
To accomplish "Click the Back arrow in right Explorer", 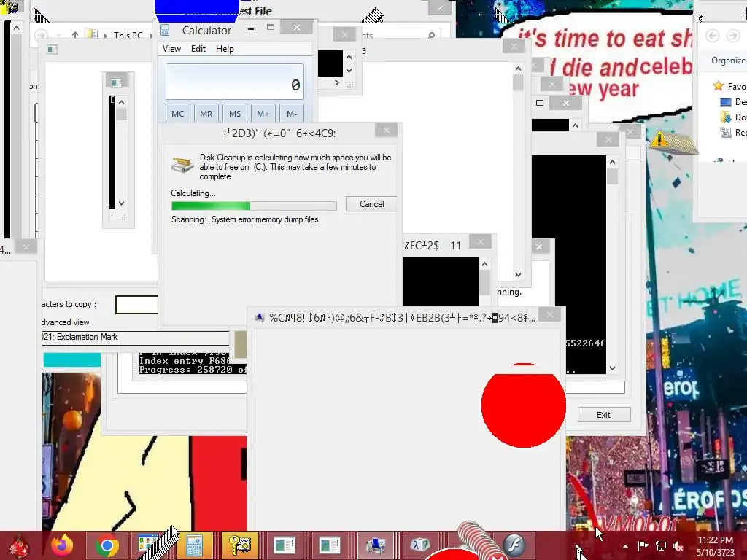I will point(713,36).
